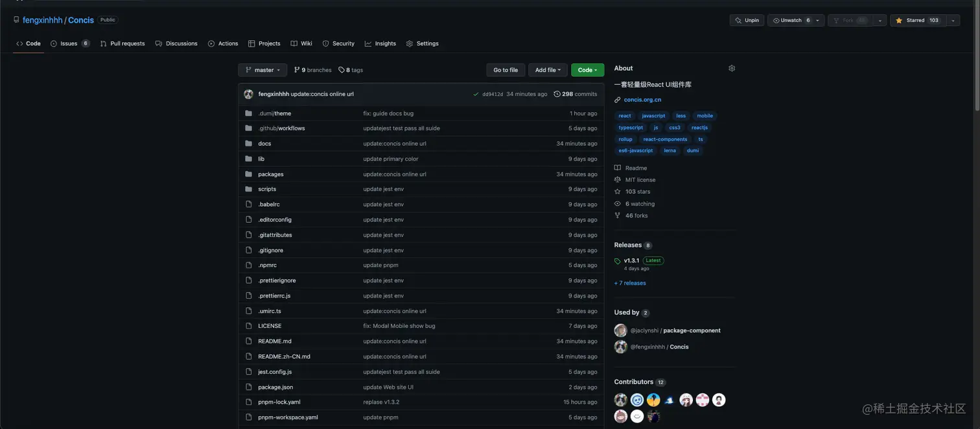Open 'replase v1.3.2' commit message
Viewport: 980px width, 429px height.
coord(381,402)
